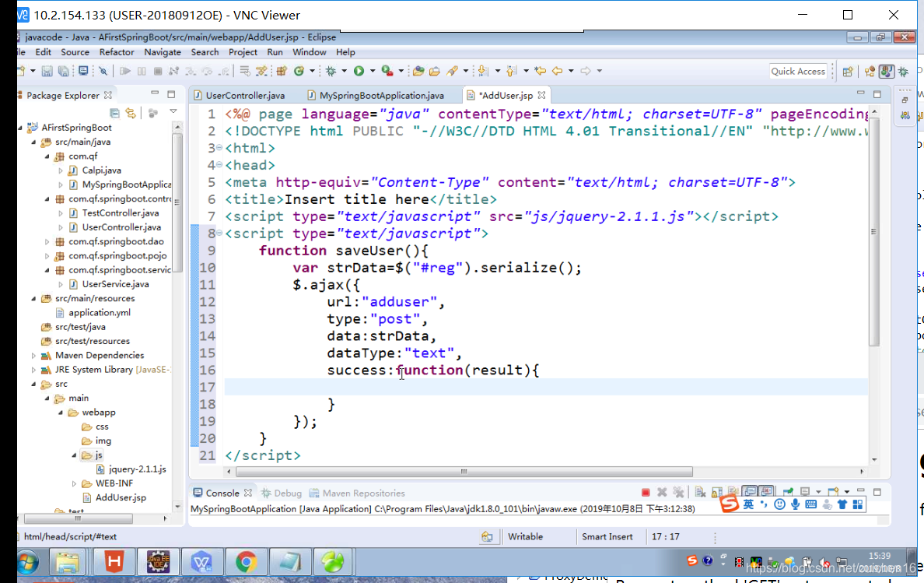This screenshot has width=924, height=583.
Task: Collapse code fold marker at line 8
Action: [219, 234]
